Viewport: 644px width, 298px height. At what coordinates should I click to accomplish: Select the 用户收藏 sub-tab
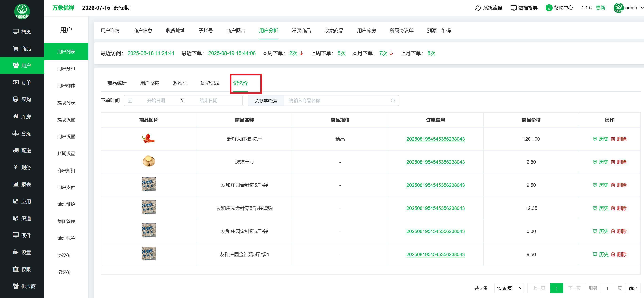click(x=149, y=83)
